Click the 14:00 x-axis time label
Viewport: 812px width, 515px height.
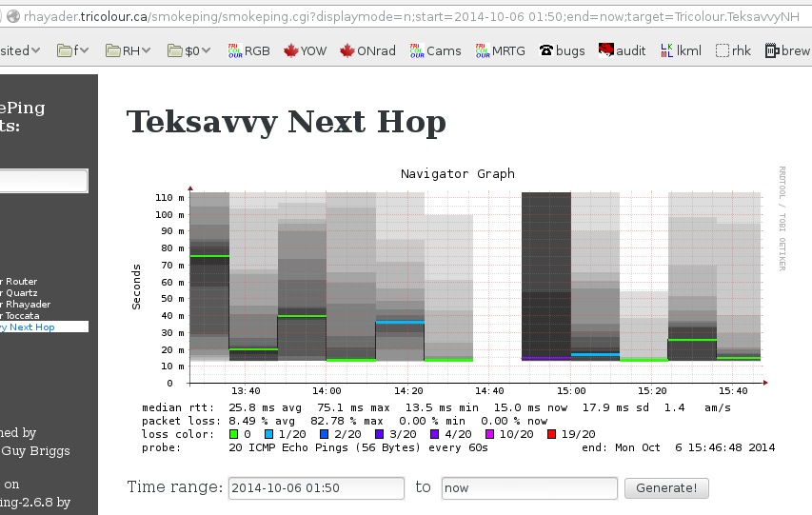[327, 391]
